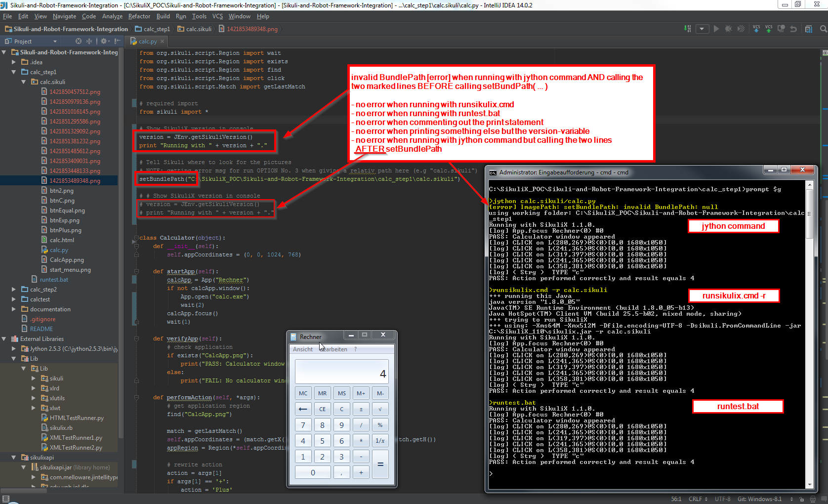This screenshot has width=828, height=504.
Task: Click calc.sikuli breadcrumb in navigation bar
Action: click(194, 29)
